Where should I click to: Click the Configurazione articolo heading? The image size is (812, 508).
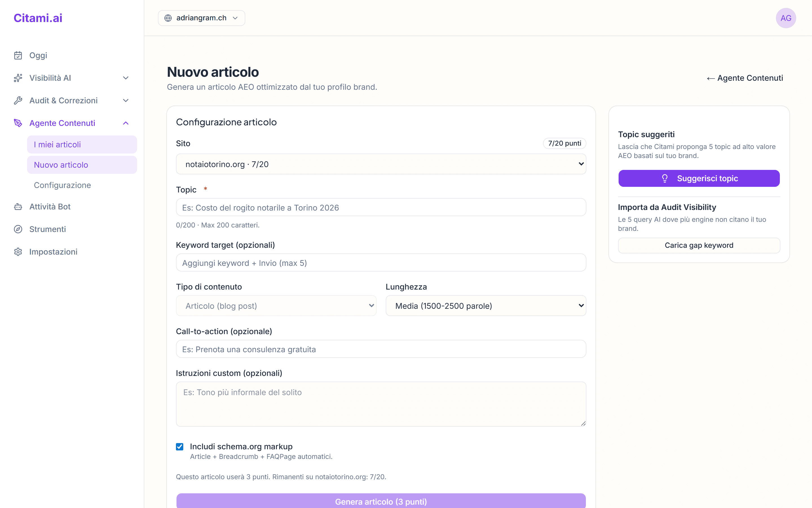[x=226, y=122]
